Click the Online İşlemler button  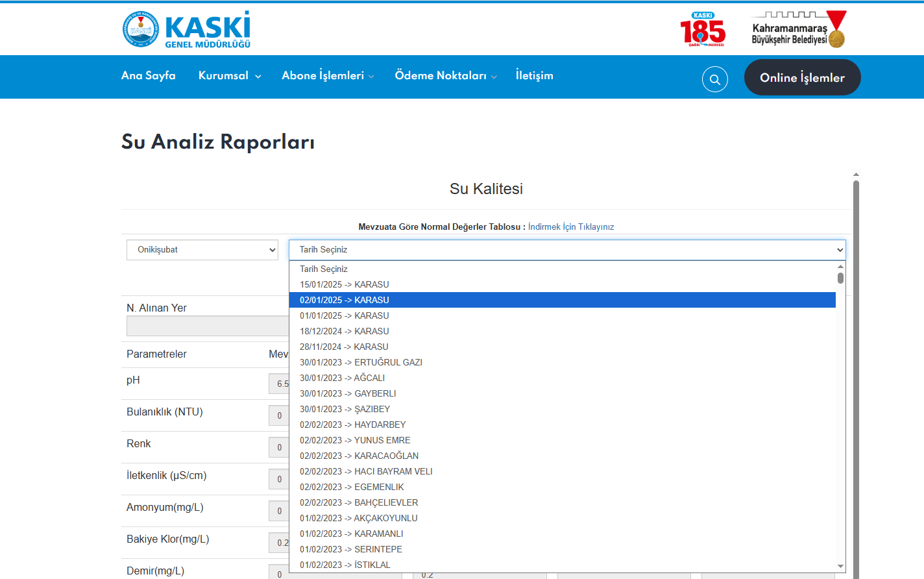pos(802,78)
